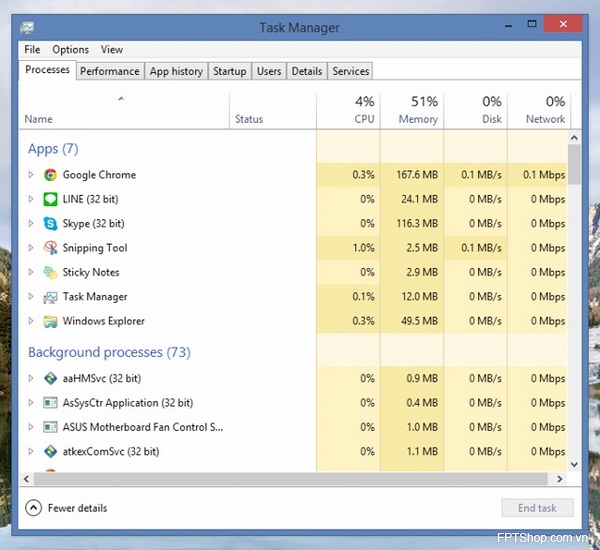Expand the Snipping Tool process group

pyautogui.click(x=31, y=248)
